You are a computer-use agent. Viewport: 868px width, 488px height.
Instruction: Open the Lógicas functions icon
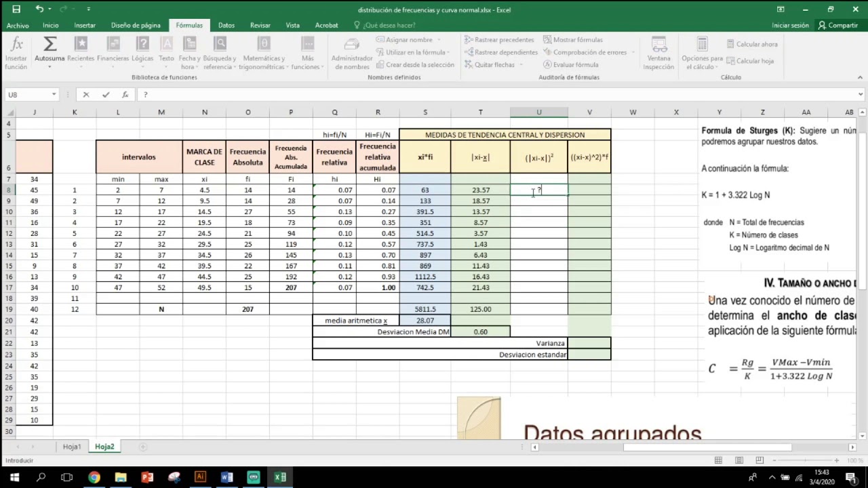coord(142,45)
